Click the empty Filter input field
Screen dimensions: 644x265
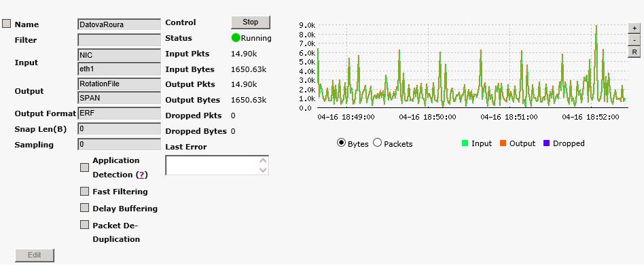[119, 40]
